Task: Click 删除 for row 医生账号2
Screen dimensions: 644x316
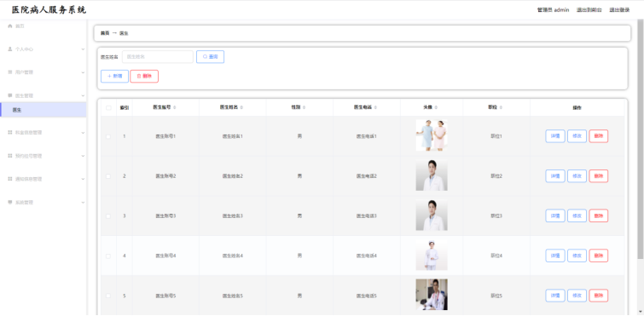Action: (599, 176)
